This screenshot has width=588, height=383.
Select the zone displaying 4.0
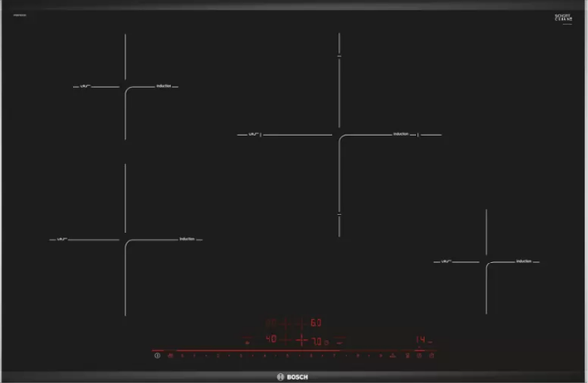pos(271,339)
